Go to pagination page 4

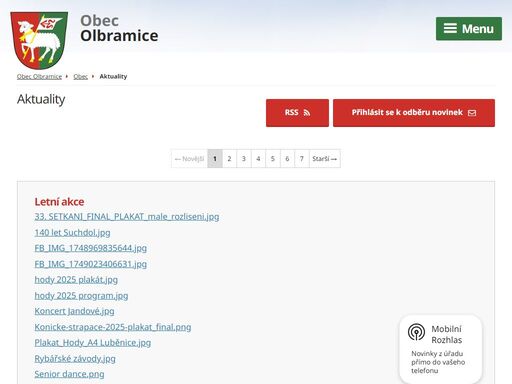point(258,159)
